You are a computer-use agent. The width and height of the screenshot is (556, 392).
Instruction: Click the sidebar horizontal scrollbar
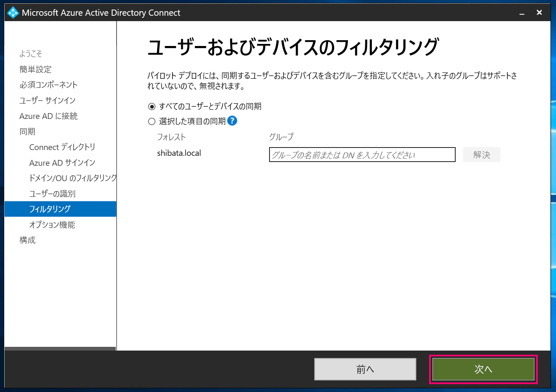[61, 348]
